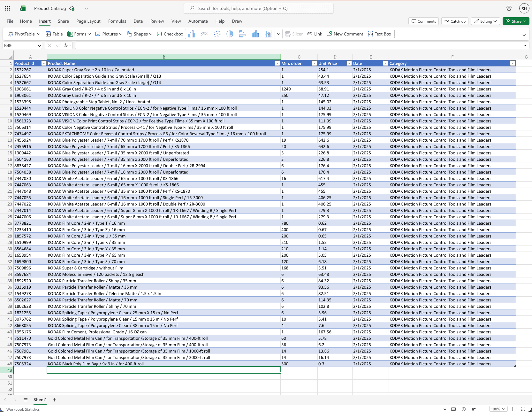Open the Draw menu
This screenshot has height=412, width=532.
(x=237, y=21)
